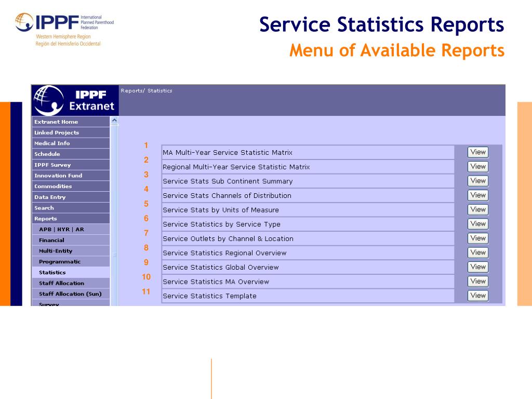Open Data Entry menu item
This screenshot has width=532, height=399.
[71, 197]
